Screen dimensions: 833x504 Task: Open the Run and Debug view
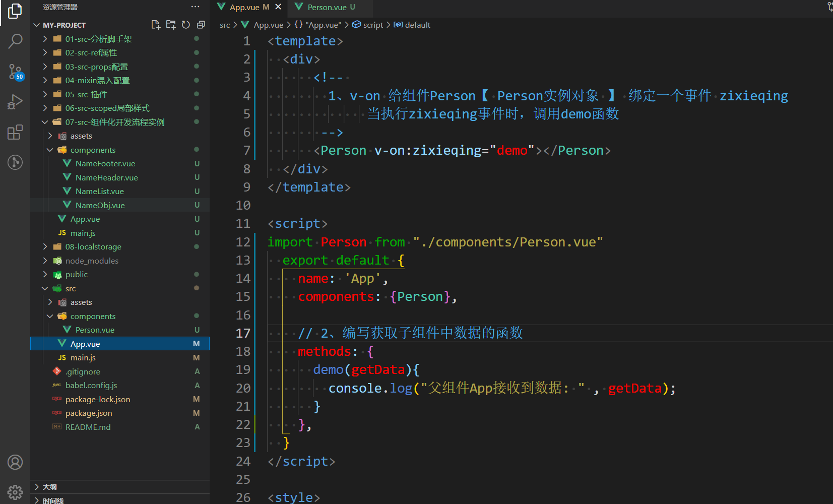(15, 102)
